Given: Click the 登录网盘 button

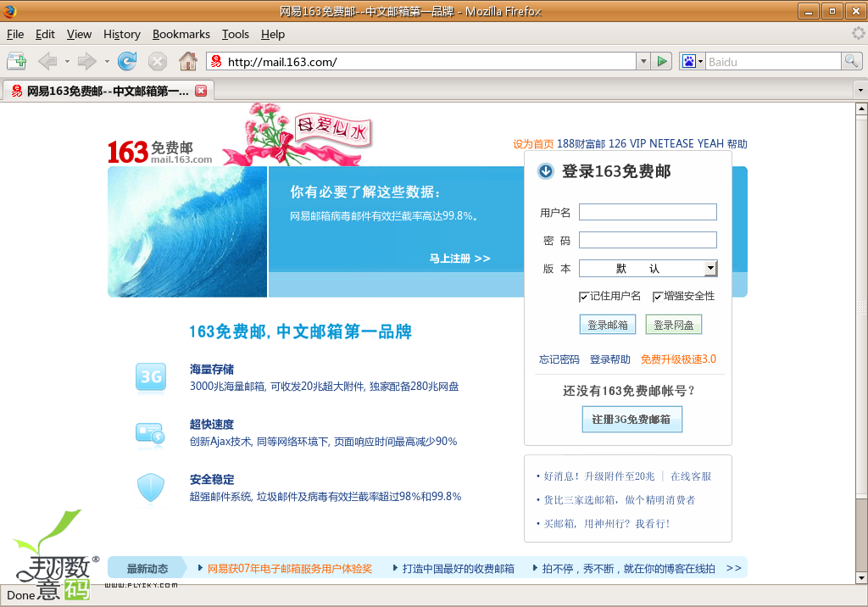Looking at the screenshot, I should click(674, 325).
